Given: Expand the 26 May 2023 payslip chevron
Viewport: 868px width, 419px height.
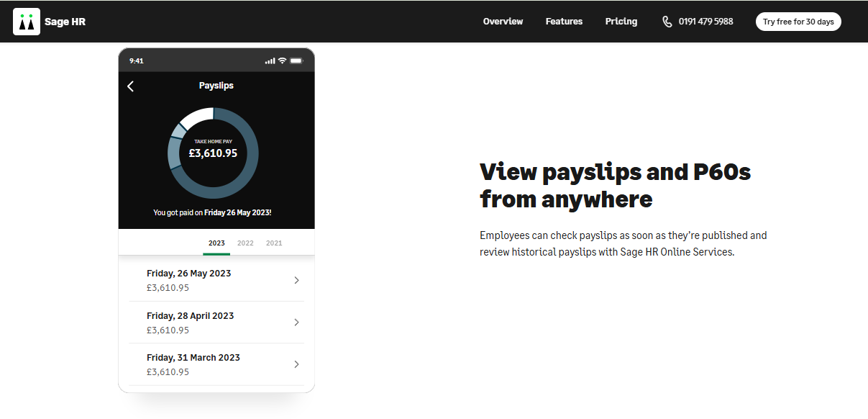Looking at the screenshot, I should pyautogui.click(x=296, y=280).
